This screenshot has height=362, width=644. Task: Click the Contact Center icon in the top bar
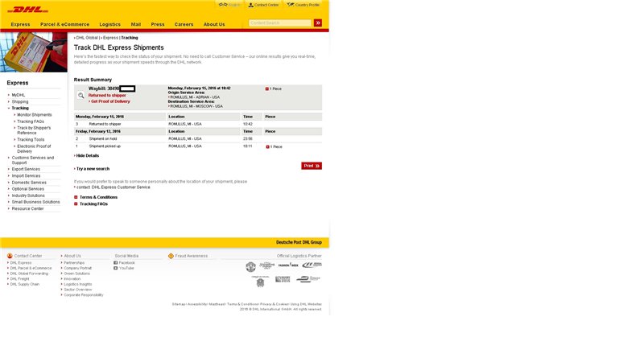[250, 5]
